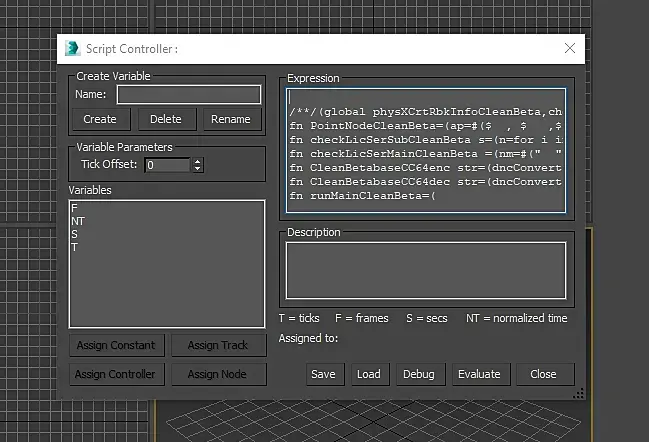
Task: Click the Tick Offset value field
Action: pyautogui.click(x=167, y=165)
